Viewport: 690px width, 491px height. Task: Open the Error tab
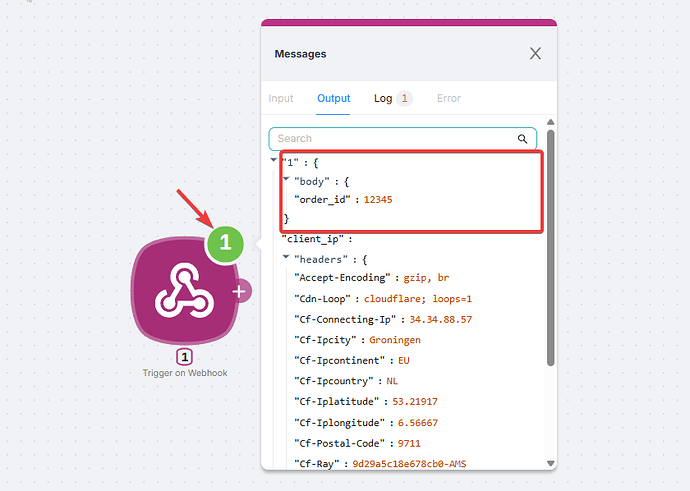click(x=449, y=98)
